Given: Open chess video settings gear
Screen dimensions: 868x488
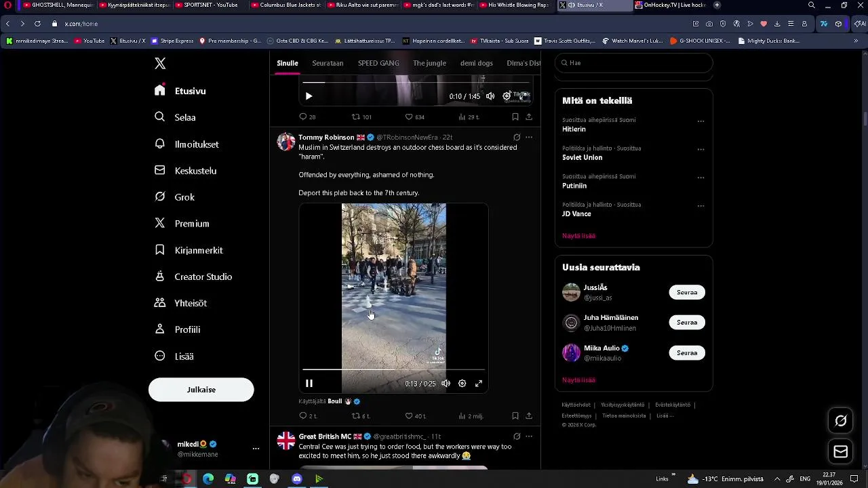Looking at the screenshot, I should click(462, 384).
